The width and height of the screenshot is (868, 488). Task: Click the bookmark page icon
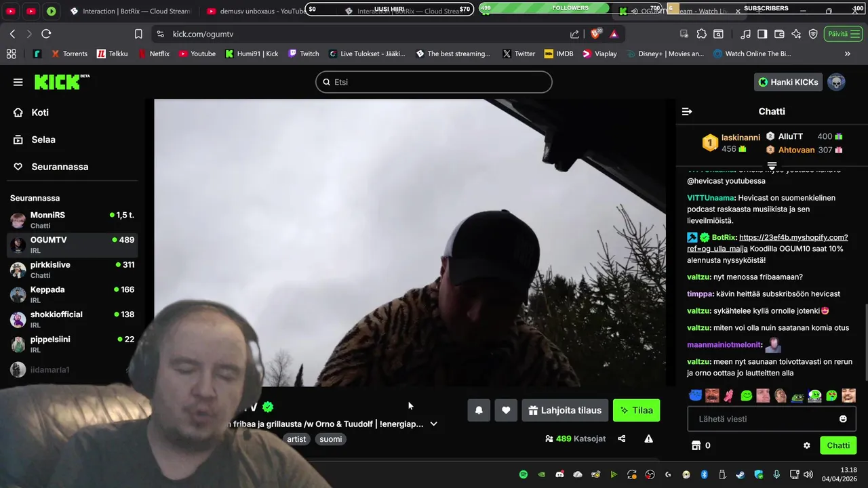tap(138, 34)
